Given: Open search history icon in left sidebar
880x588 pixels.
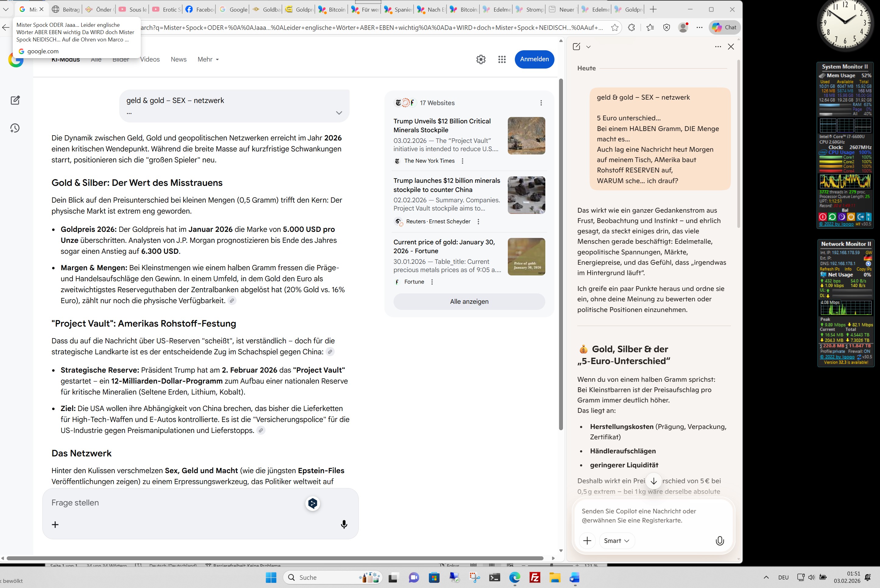Looking at the screenshot, I should point(15,128).
